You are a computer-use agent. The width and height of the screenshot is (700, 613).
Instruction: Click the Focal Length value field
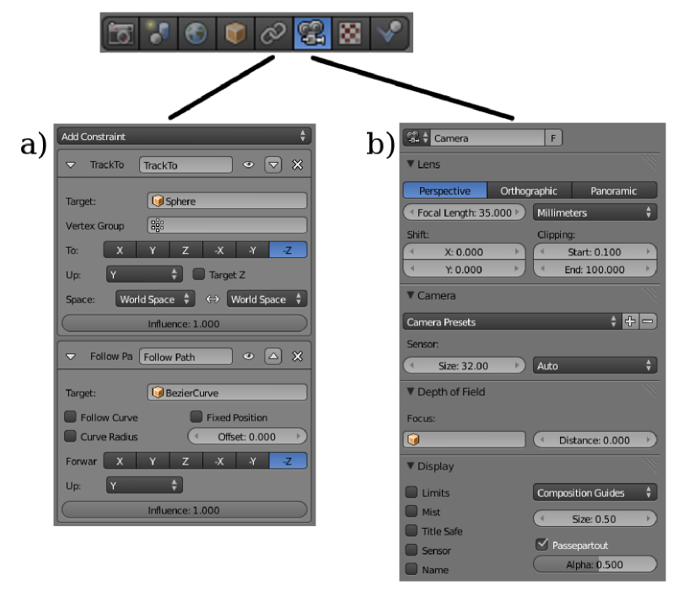pyautogui.click(x=465, y=212)
